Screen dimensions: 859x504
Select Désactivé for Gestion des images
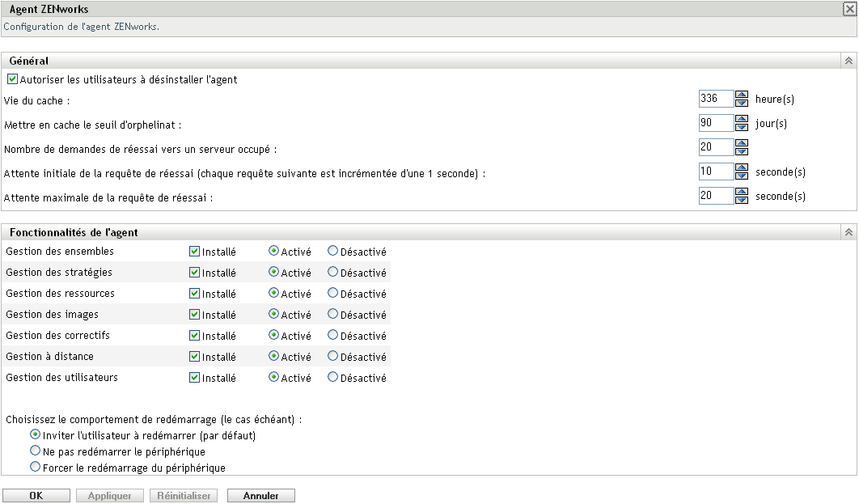pos(332,314)
